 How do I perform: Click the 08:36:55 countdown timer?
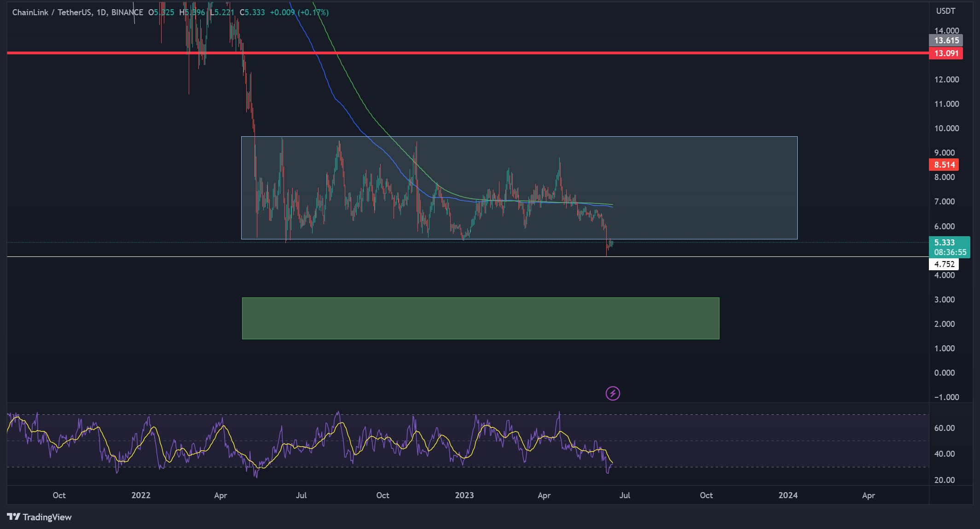point(950,252)
